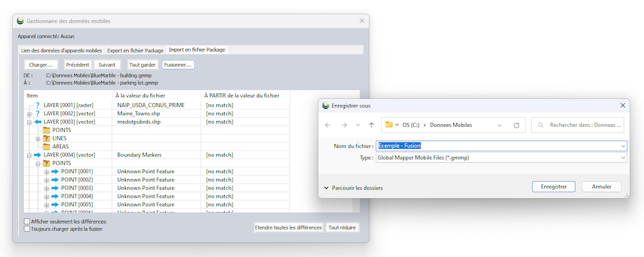The height and width of the screenshot is (257, 644).
Task: Click OS (C:) in the address path
Action: [411, 125]
